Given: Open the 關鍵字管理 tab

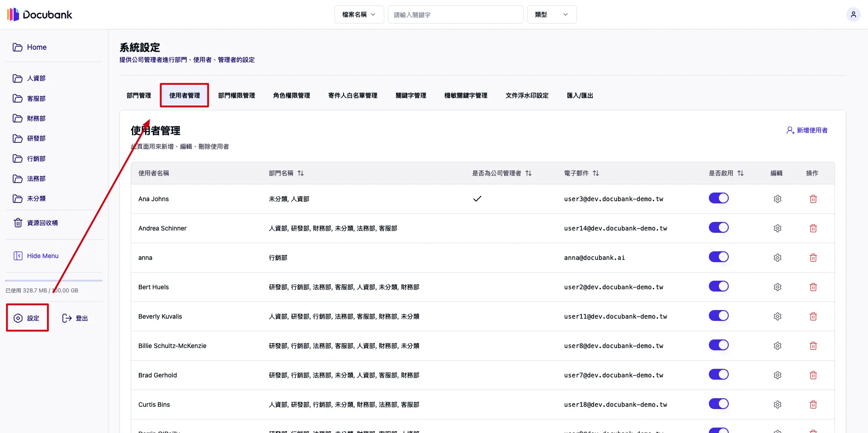Looking at the screenshot, I should pyautogui.click(x=410, y=95).
